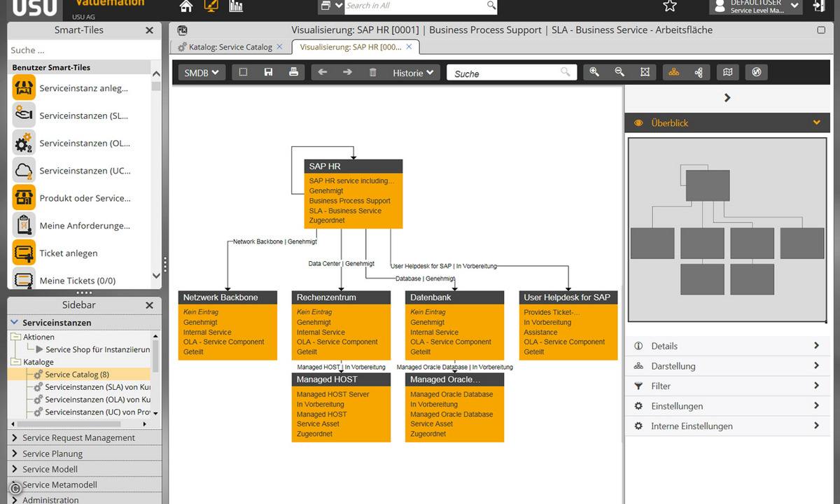Select Serviceinstanzen (OLA) von Ku tree item
Screen dimensions: 840x504
coord(97,400)
